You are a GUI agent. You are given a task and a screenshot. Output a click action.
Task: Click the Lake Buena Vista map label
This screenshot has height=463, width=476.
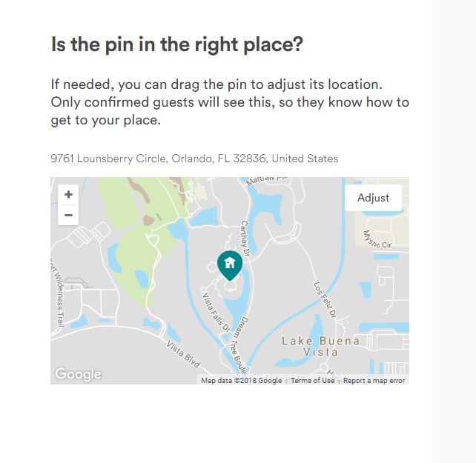coord(320,347)
